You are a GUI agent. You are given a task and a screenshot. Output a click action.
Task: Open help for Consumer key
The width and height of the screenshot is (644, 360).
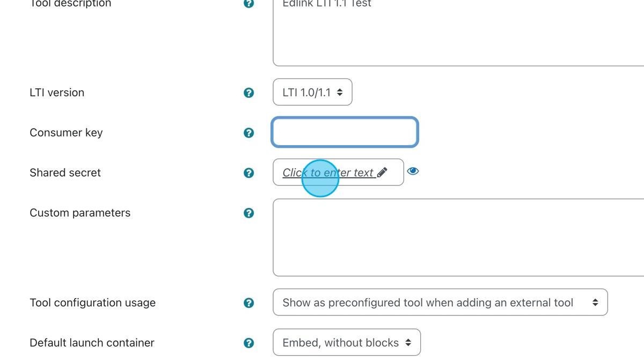click(248, 132)
